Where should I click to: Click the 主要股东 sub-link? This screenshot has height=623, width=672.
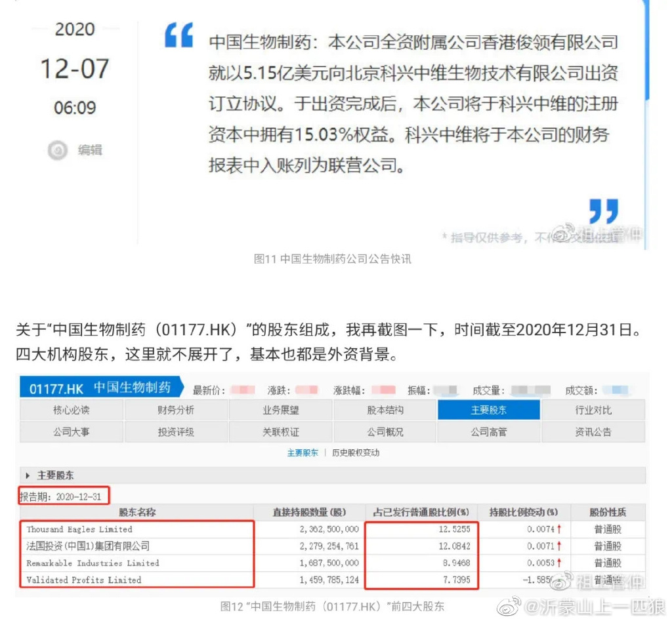click(x=303, y=453)
